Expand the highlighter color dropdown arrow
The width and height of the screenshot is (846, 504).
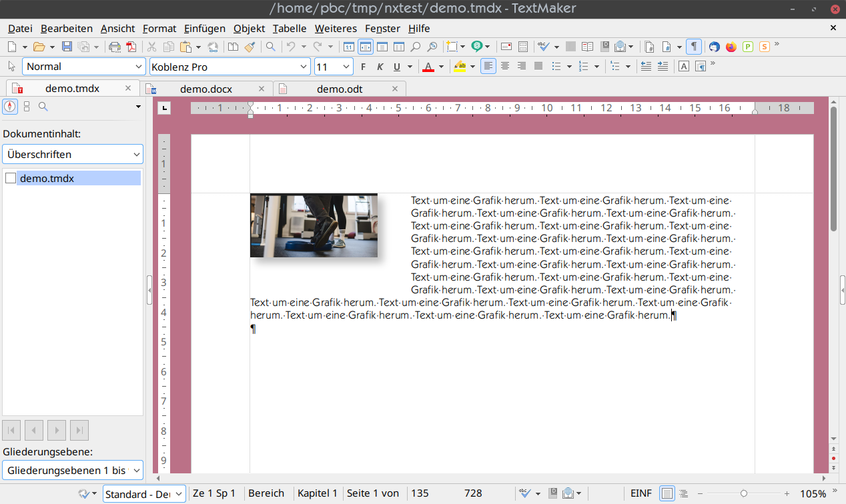pyautogui.click(x=472, y=67)
